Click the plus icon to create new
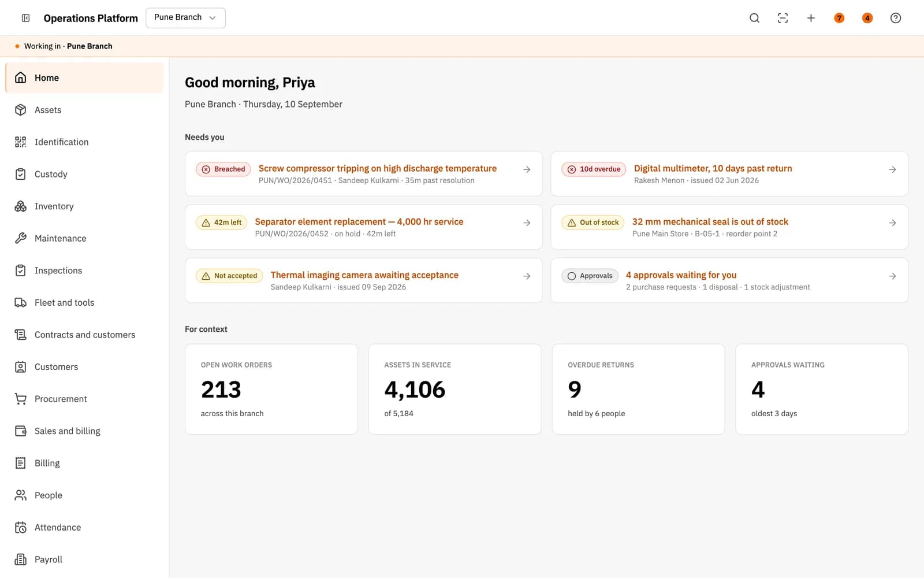The width and height of the screenshot is (924, 578). 811,18
